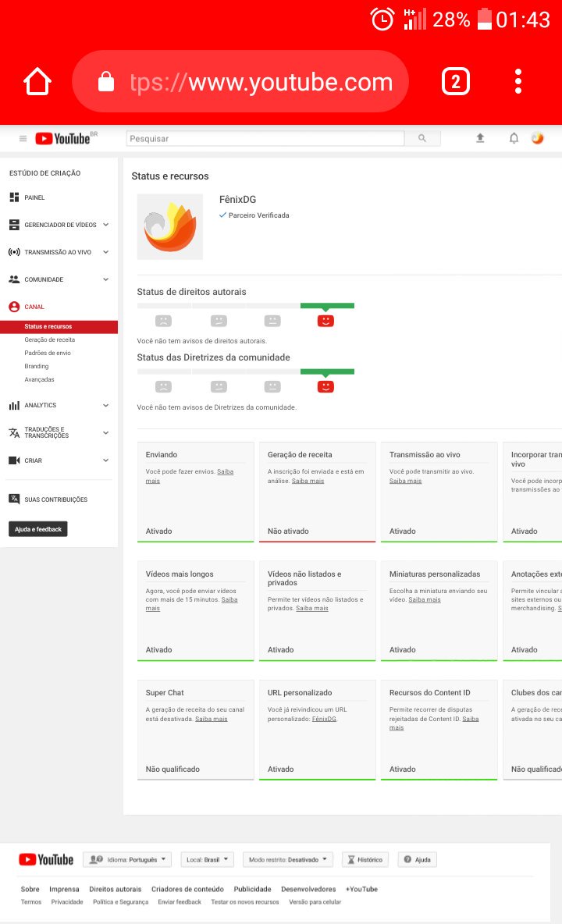Expand Gerenciador de vídeos chevron

[106, 225]
